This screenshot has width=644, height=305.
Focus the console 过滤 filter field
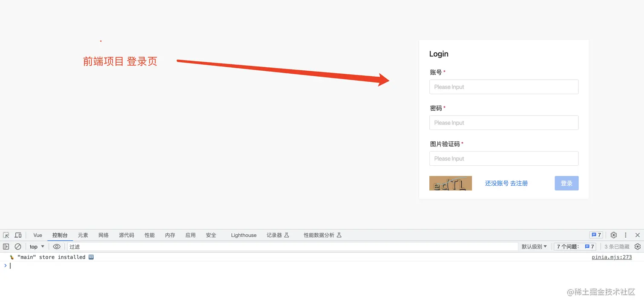click(292, 247)
